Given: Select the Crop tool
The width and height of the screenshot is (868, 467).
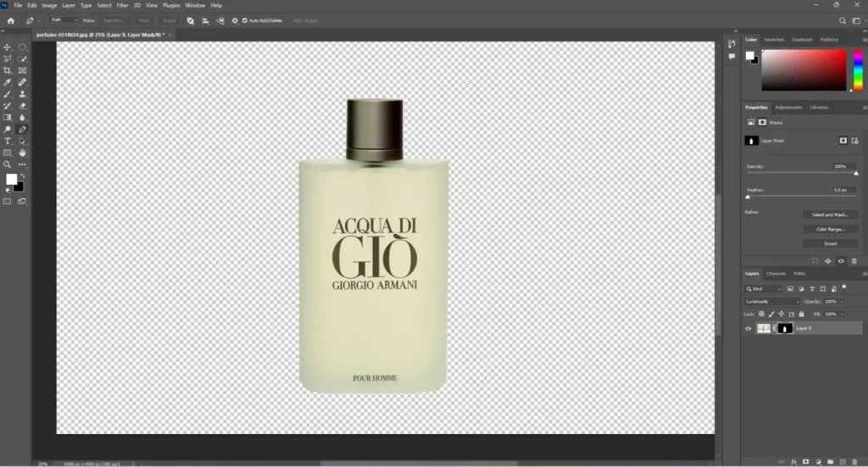Looking at the screenshot, I should click(7, 70).
